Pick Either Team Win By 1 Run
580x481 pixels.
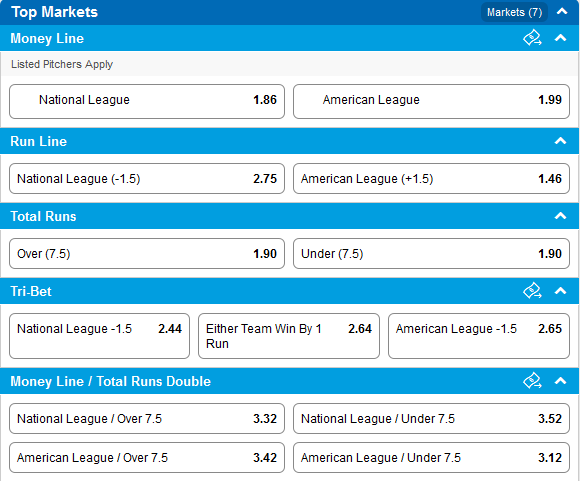point(289,336)
